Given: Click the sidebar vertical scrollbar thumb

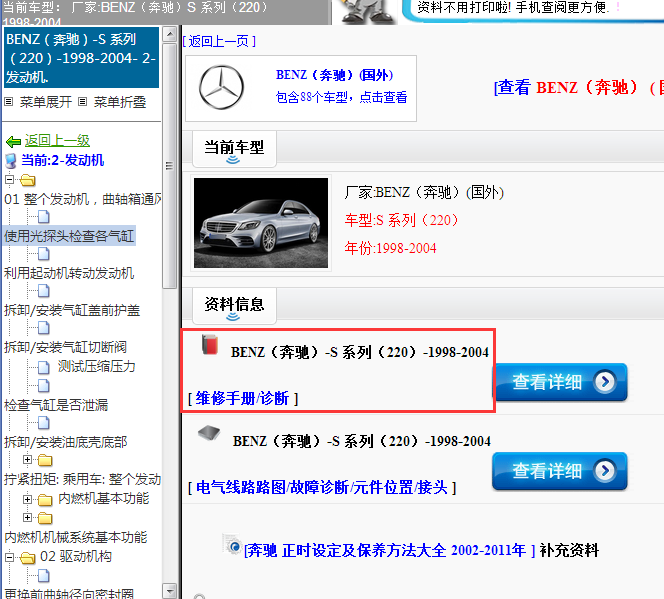Looking at the screenshot, I should pyautogui.click(x=169, y=166).
